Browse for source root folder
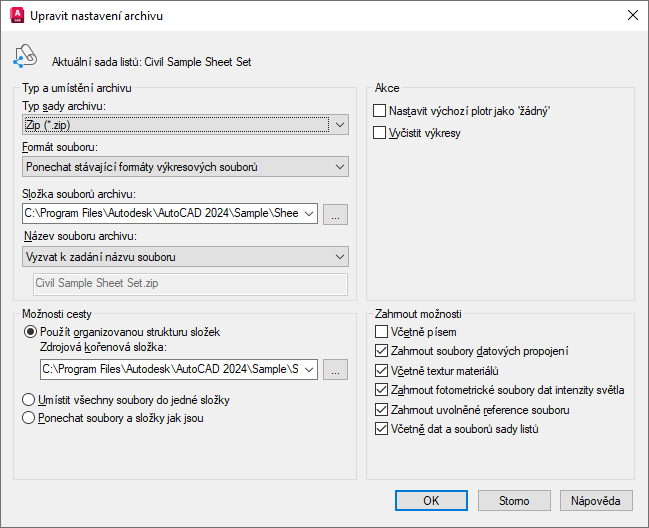This screenshot has width=649, height=528. tap(335, 370)
